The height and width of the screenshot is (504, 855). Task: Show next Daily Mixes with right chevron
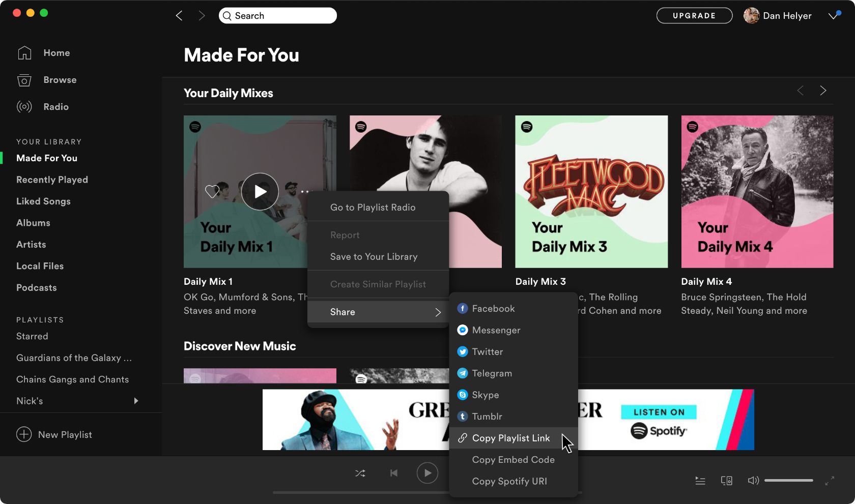(823, 91)
